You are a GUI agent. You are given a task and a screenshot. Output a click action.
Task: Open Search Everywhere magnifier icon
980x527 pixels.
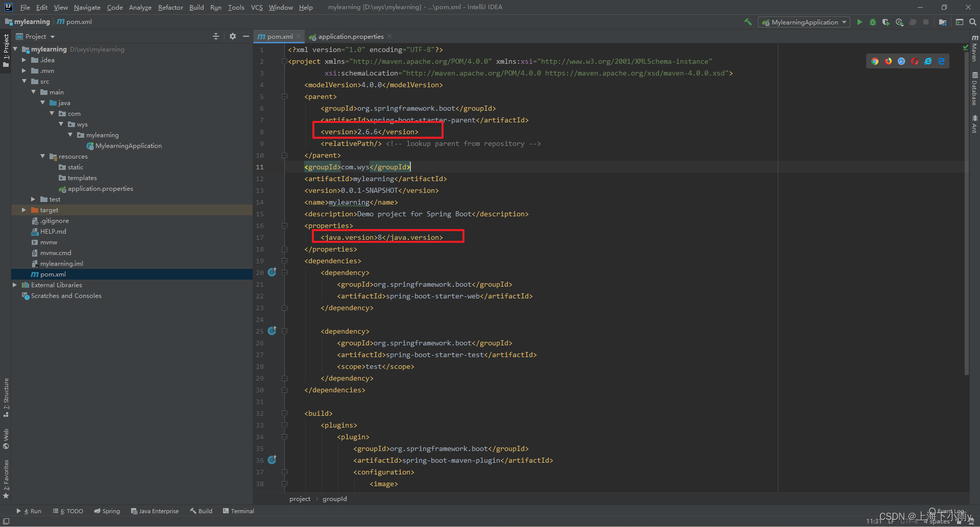(x=973, y=22)
